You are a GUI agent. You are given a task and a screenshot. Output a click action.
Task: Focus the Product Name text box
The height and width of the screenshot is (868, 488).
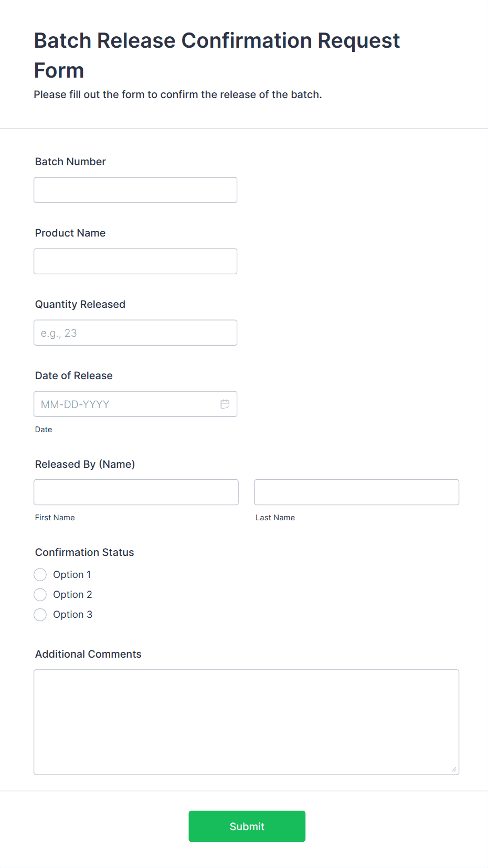coord(135,262)
